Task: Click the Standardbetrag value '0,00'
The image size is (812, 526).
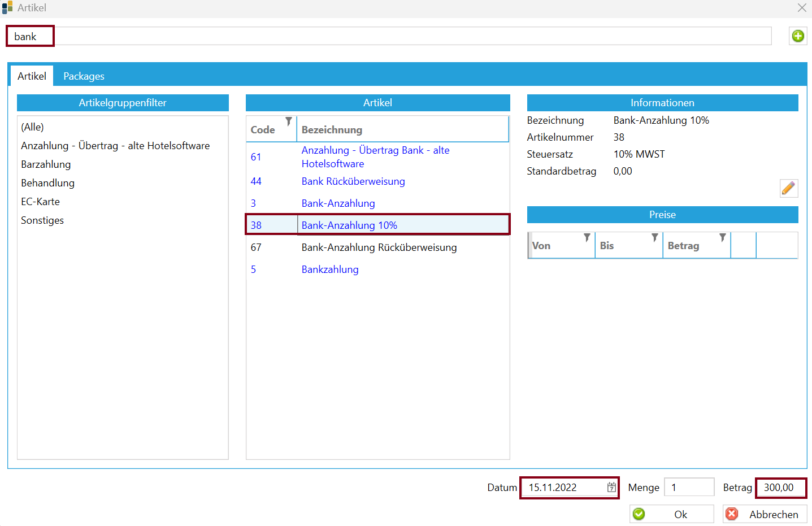Action: 623,171
